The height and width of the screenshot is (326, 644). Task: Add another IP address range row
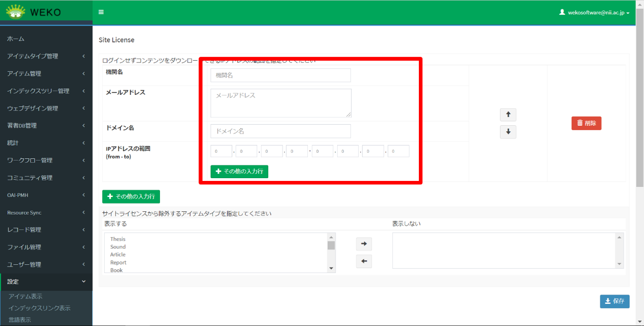click(x=239, y=172)
